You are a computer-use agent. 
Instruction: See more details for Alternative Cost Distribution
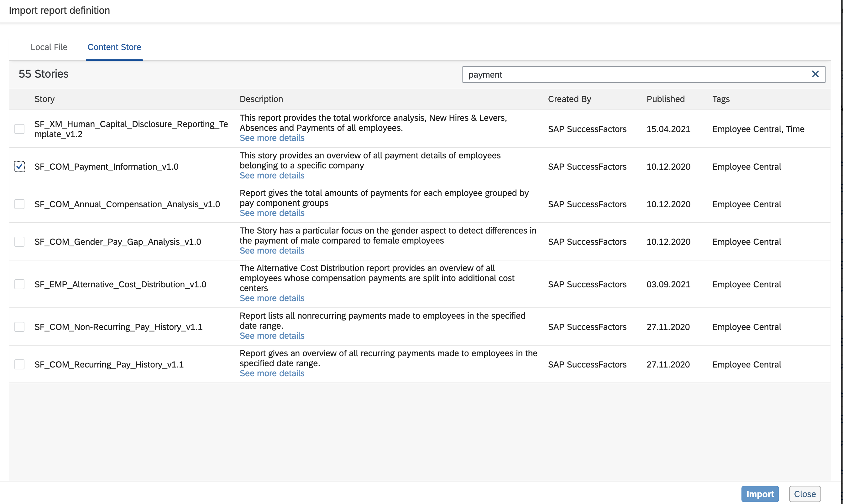[272, 298]
